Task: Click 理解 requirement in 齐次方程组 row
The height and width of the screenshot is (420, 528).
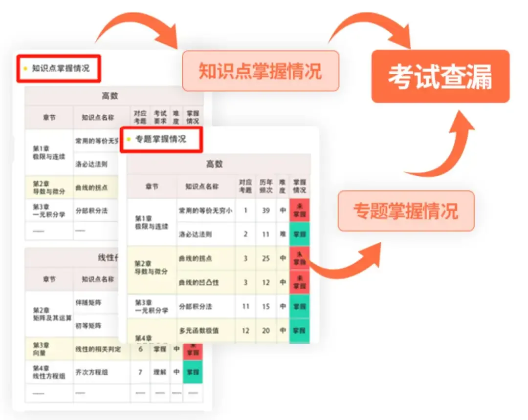Action: pyautogui.click(x=160, y=372)
